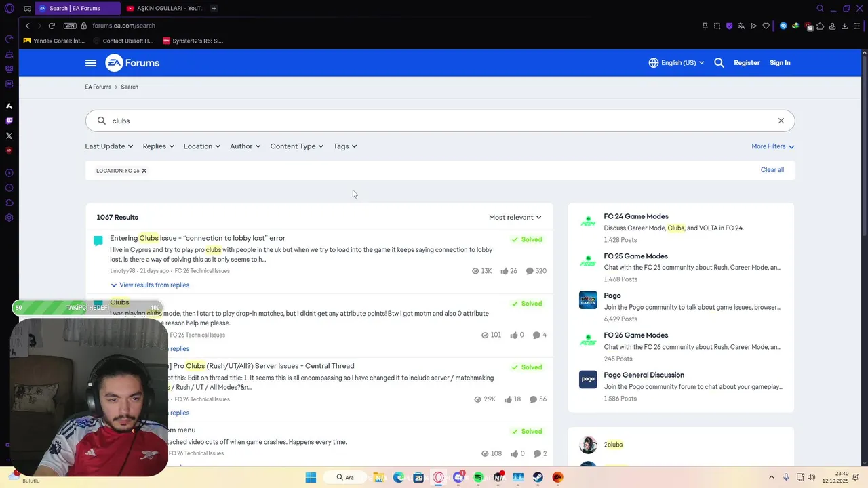Click the VPN badge in address bar
Viewport: 868px width, 488px height.
pyautogui.click(x=70, y=26)
